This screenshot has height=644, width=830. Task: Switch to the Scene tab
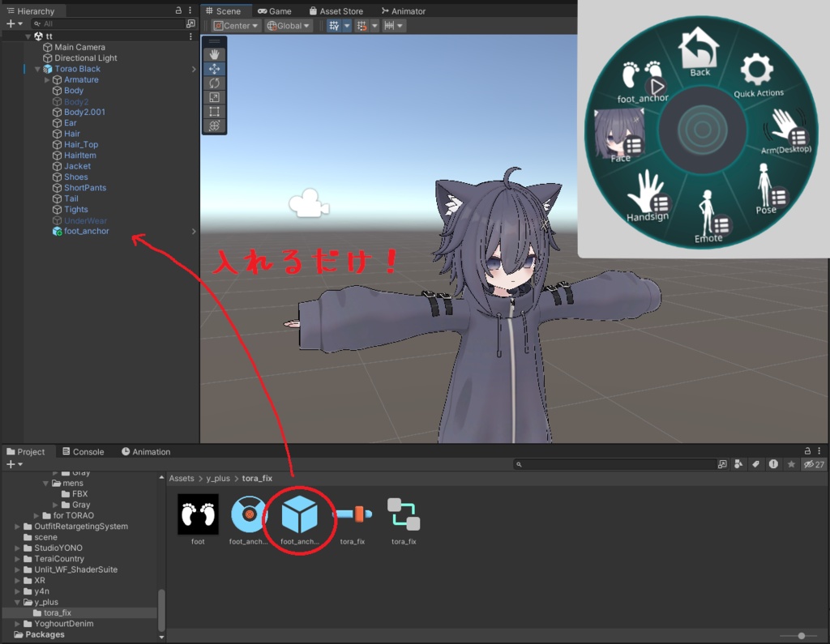(x=224, y=11)
